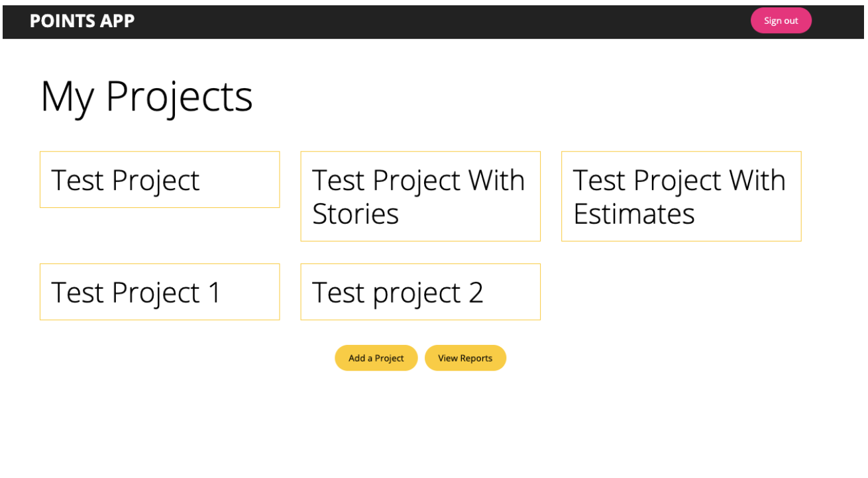The image size is (868, 478).
Task: Click the POINTS APP logo
Action: click(x=82, y=21)
